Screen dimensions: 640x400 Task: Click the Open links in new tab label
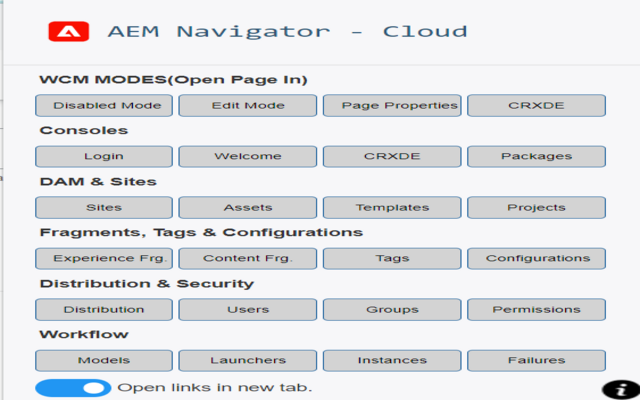click(215, 387)
